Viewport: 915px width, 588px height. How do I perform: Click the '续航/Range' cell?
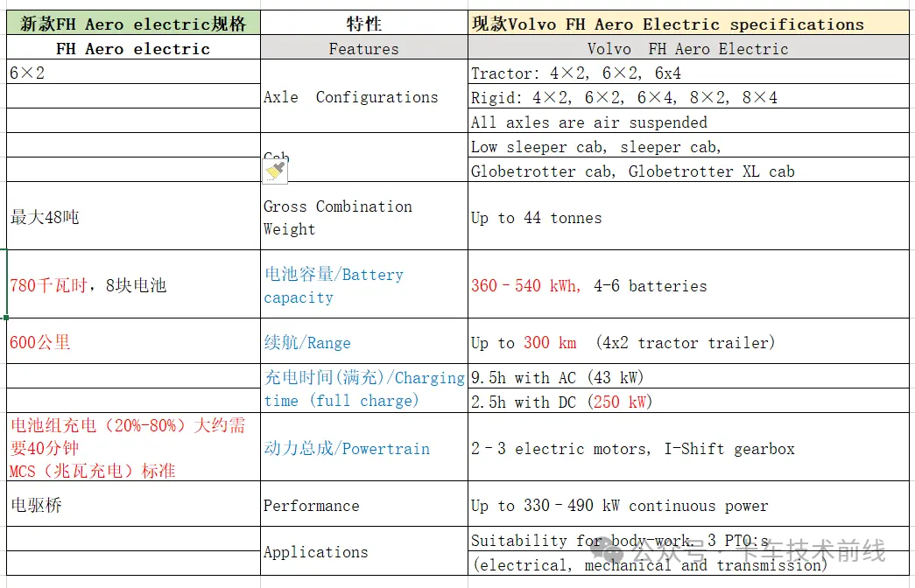coord(364,341)
